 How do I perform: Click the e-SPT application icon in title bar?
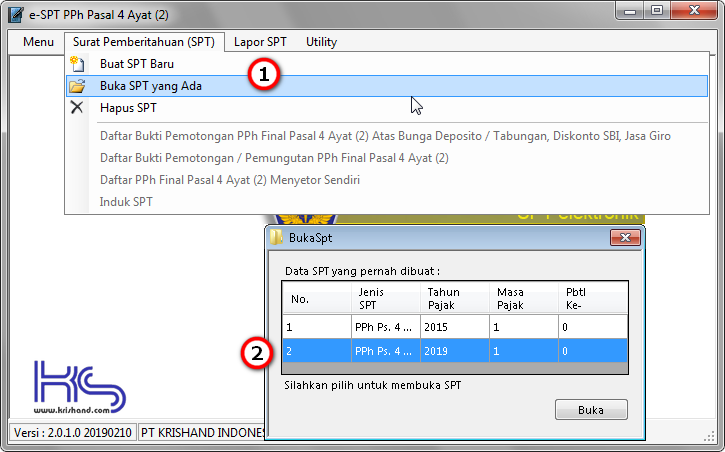pyautogui.click(x=16, y=14)
